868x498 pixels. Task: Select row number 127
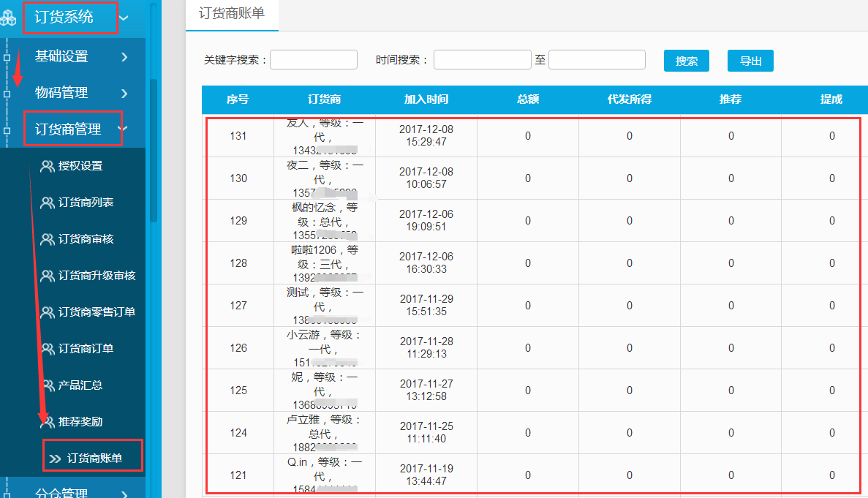(x=238, y=306)
